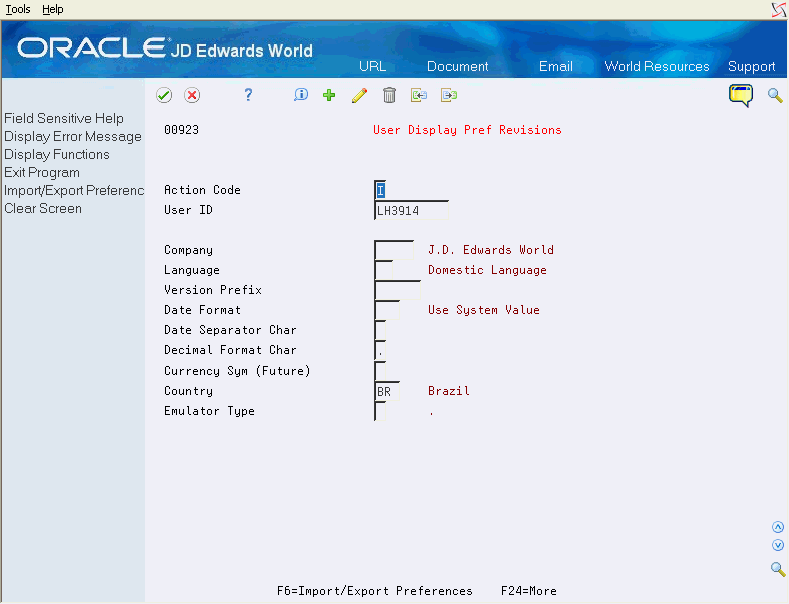Click the scroll down arrow icon
The width and height of the screenshot is (789, 604).
click(778, 545)
